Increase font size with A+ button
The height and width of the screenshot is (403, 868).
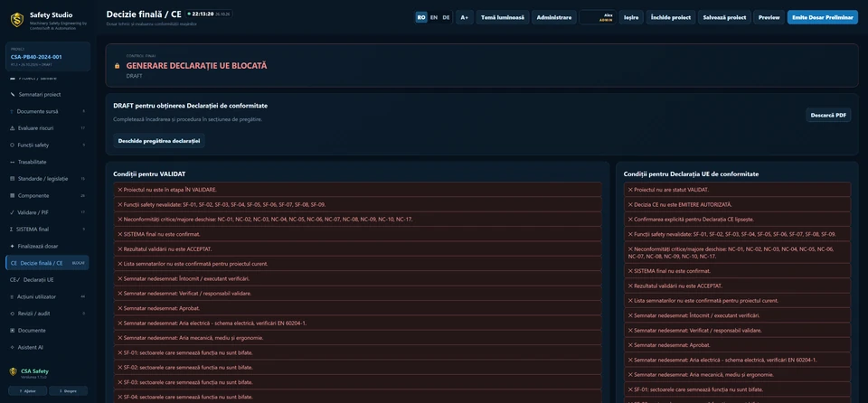coord(465,17)
